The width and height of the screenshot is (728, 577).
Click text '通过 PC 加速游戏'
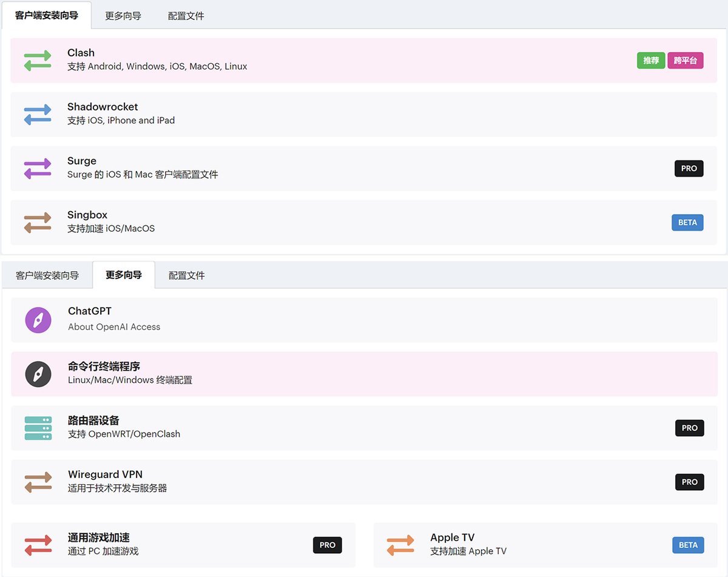click(x=103, y=551)
